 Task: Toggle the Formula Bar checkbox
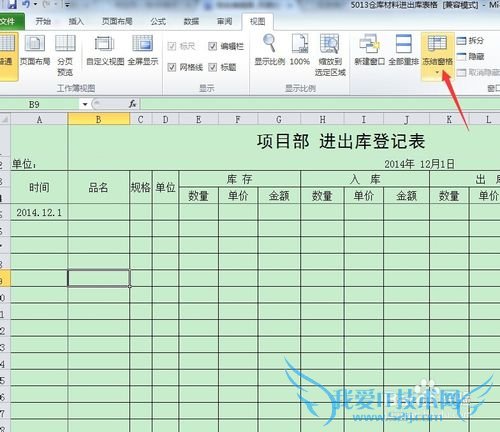(x=212, y=46)
